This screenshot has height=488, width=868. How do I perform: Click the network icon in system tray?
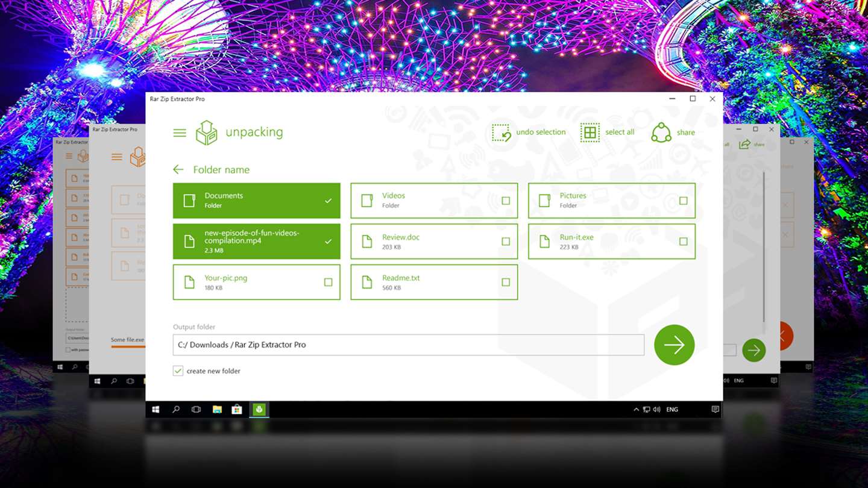[646, 410]
